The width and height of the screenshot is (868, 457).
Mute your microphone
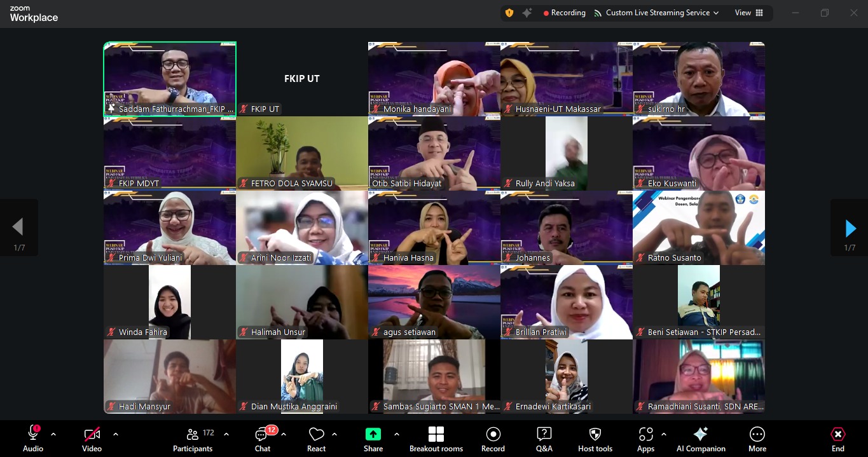32,439
